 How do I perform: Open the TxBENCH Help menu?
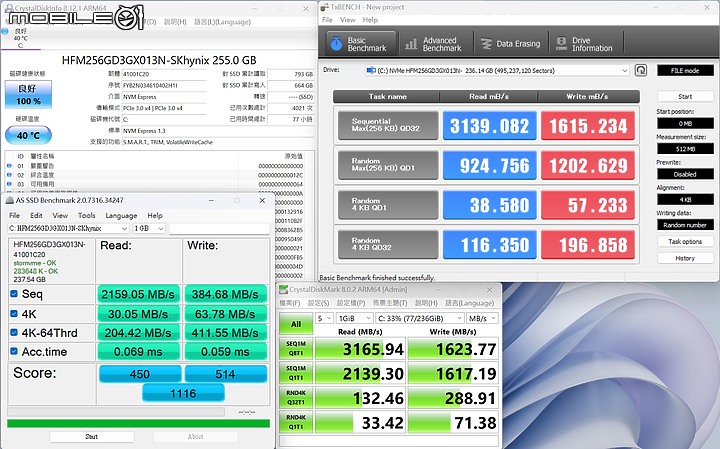(370, 20)
